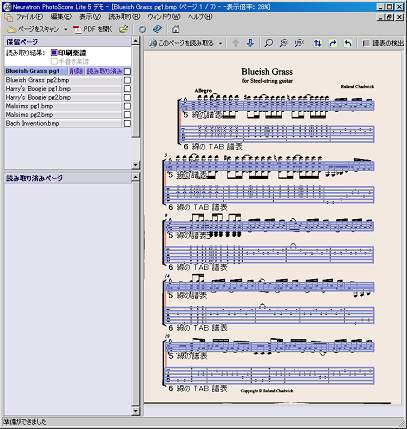
Task: Open the 編集 (Edit) menu
Action: coord(61,17)
